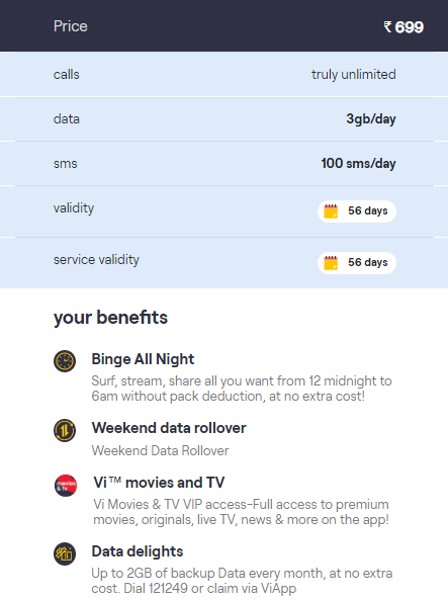Screen dimensions: 448x600
Task: Select the service validity 56 days badge
Action: pyautogui.click(x=357, y=263)
